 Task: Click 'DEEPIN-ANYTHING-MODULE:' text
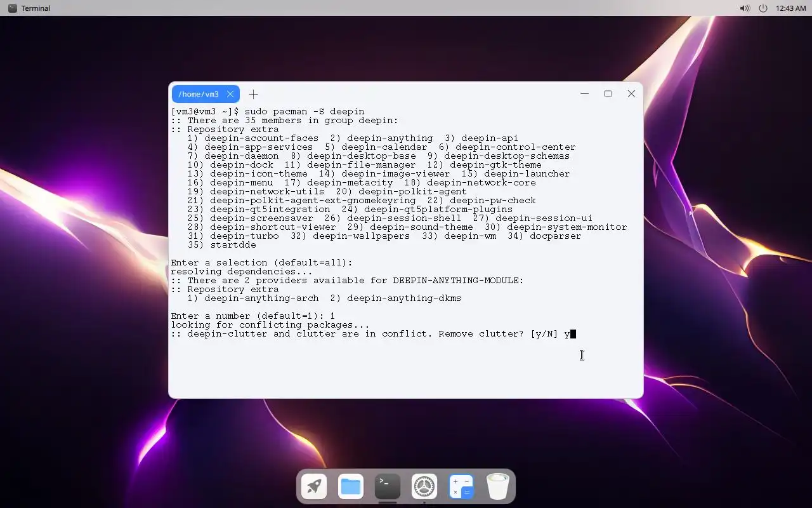[458, 280]
